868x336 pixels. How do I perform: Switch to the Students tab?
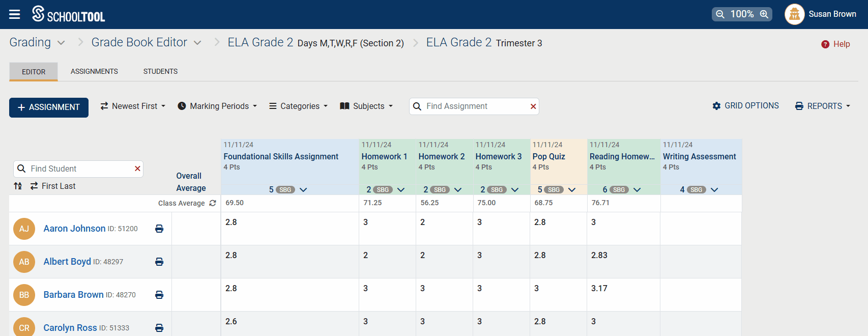(x=160, y=72)
